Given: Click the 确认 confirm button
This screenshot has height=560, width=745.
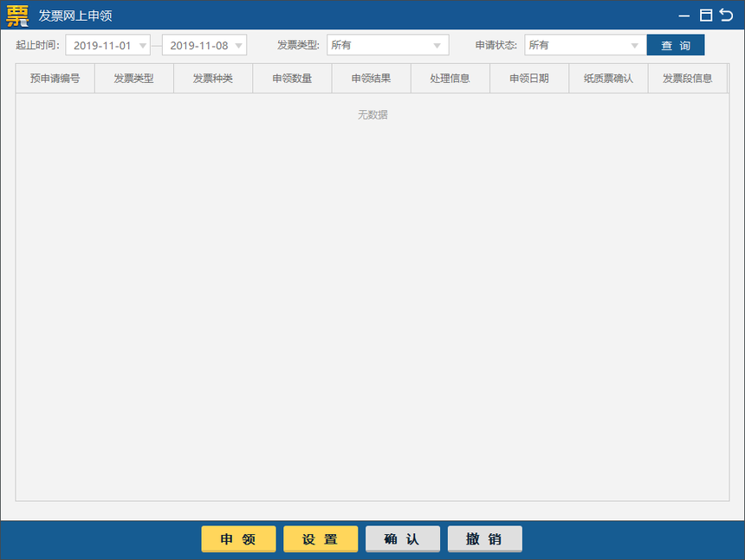Looking at the screenshot, I should pyautogui.click(x=402, y=539).
